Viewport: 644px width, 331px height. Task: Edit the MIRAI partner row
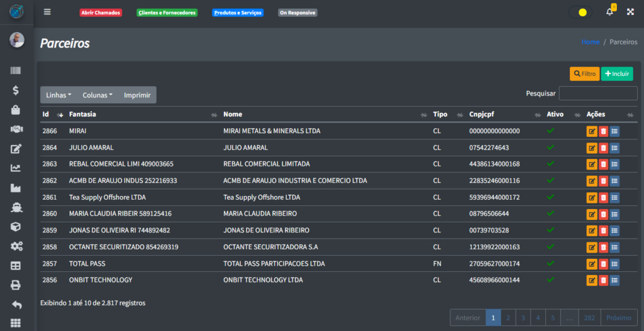(591, 131)
